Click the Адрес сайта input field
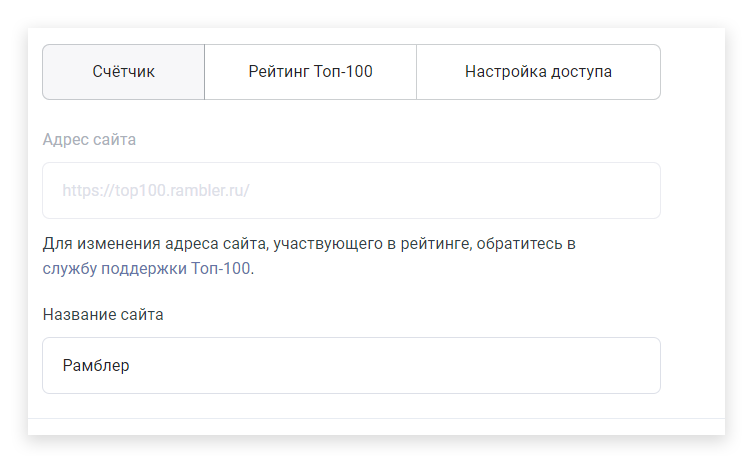 coord(352,191)
